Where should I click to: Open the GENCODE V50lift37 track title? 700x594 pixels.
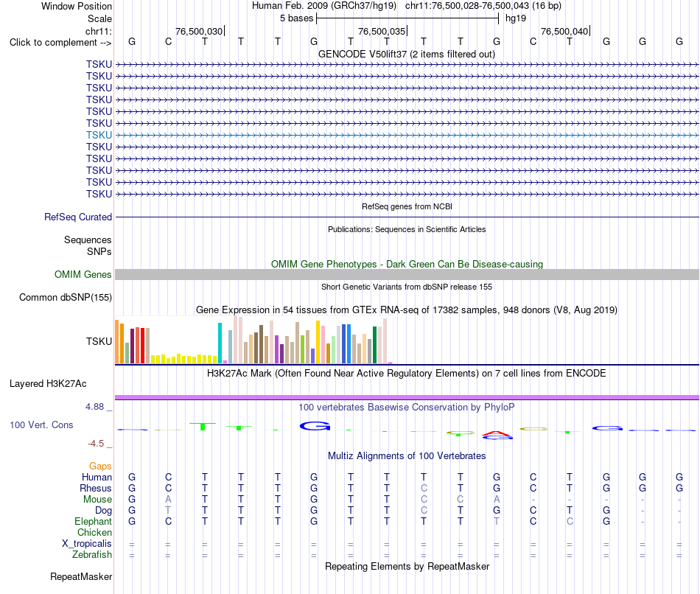(406, 54)
